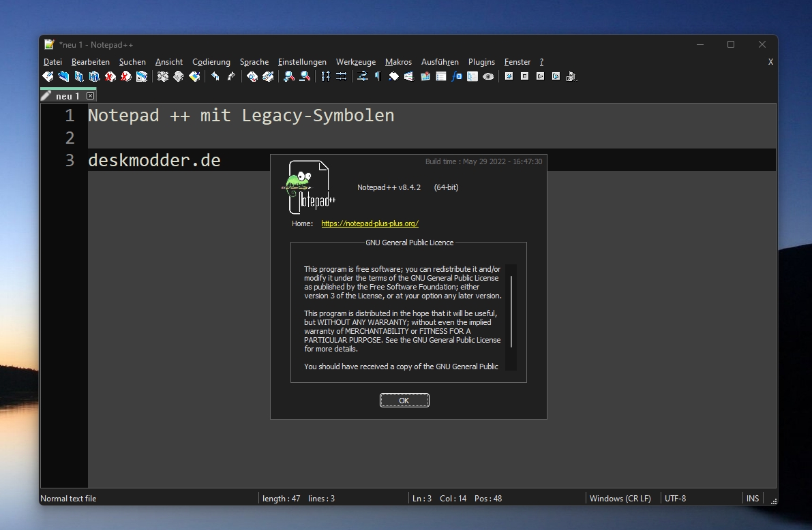Click the Print toolbar icon
This screenshot has height=530, width=812.
(142, 76)
